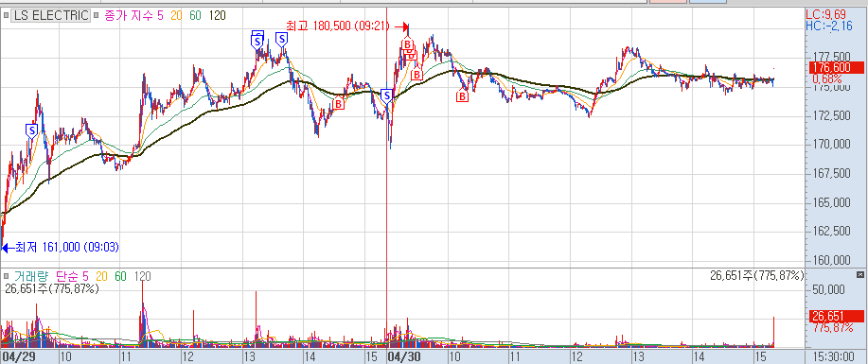Select the 단순 5 volume average legend
The image size is (868, 364).
73,276
